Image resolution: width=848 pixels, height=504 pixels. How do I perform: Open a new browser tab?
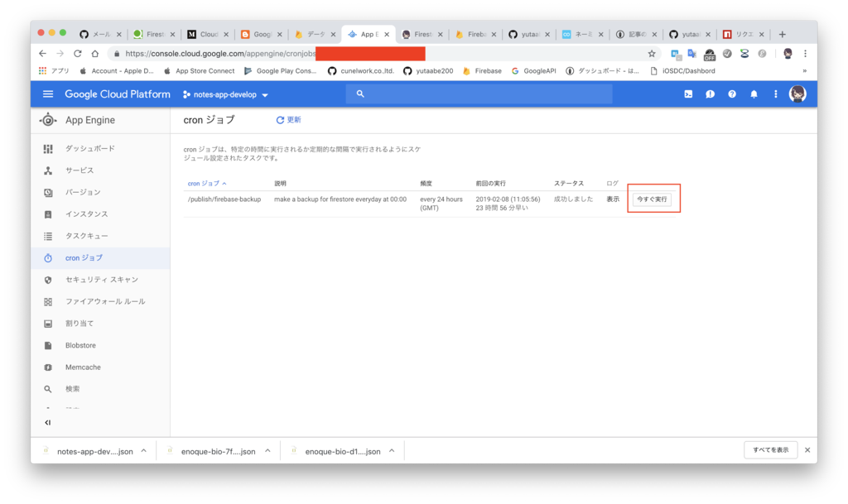coord(782,34)
